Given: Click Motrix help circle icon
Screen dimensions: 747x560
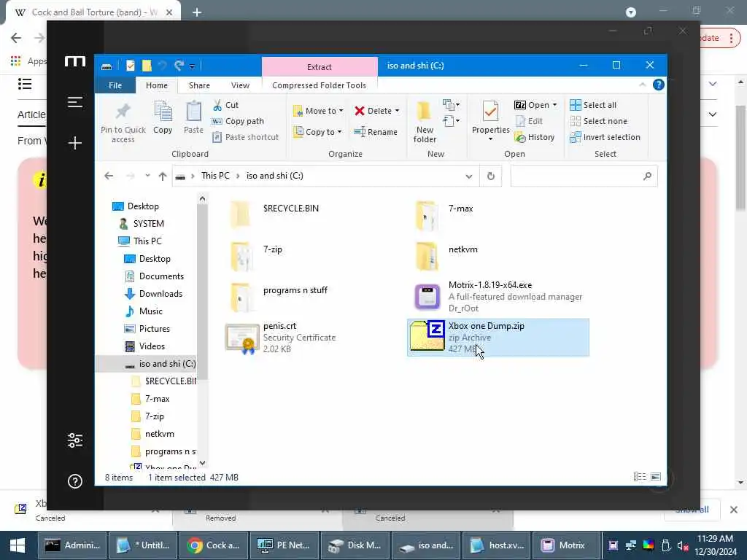Looking at the screenshot, I should pyautogui.click(x=75, y=481).
